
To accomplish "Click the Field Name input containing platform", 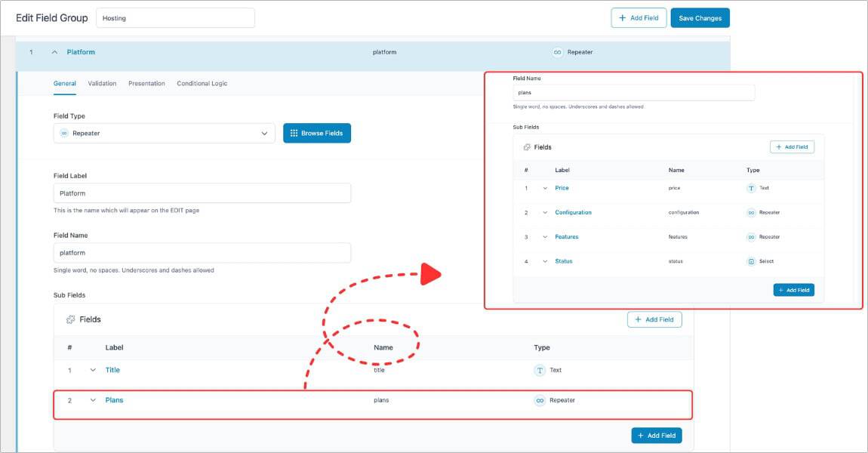I will coord(202,253).
